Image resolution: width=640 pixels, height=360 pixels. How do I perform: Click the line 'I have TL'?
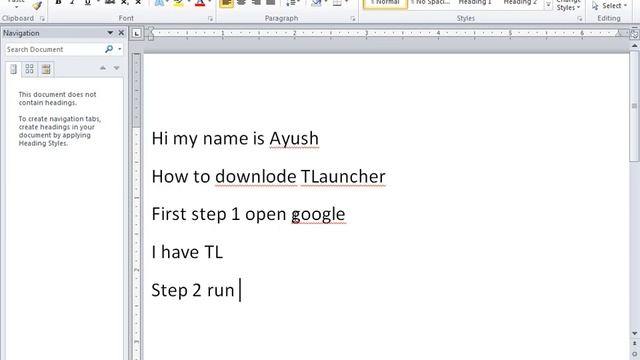187,252
